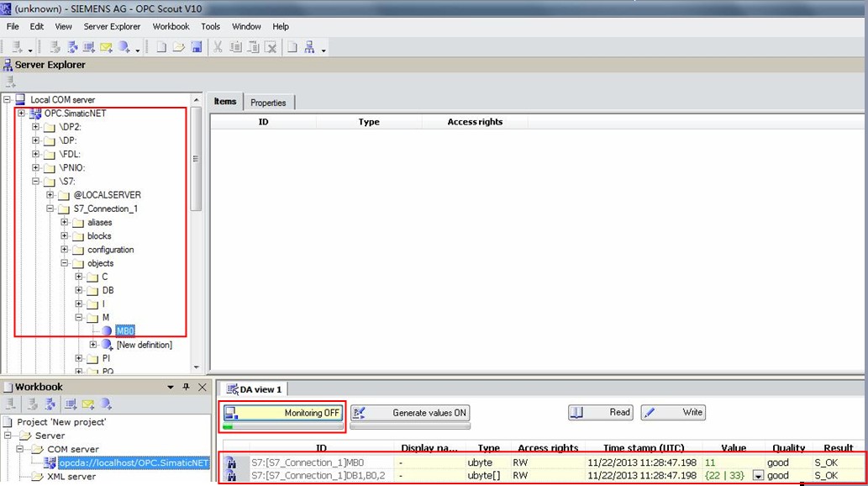Expand the DB folder under objects
The height and width of the screenshot is (486, 868).
[79, 290]
